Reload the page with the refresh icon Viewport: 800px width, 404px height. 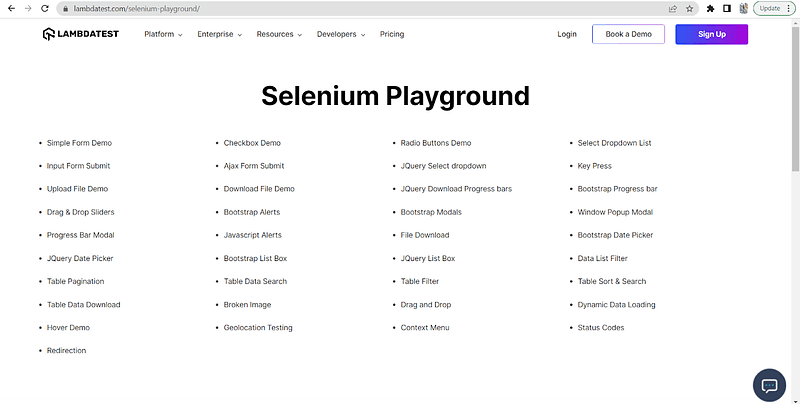tap(44, 9)
